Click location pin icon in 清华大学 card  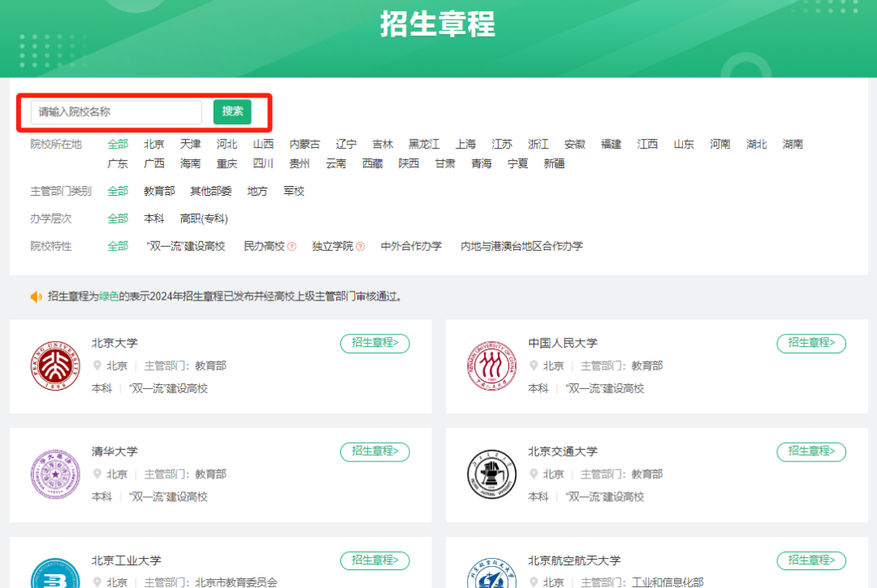pyautogui.click(x=97, y=474)
